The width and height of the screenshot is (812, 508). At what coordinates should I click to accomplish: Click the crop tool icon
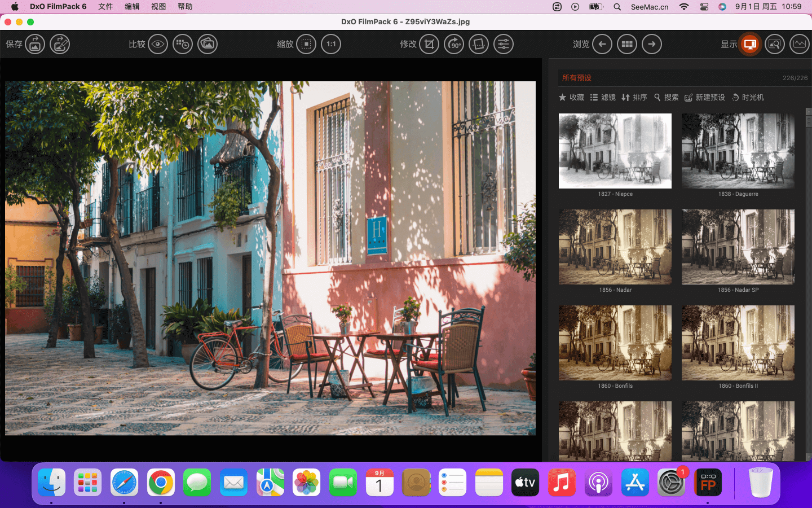click(x=429, y=44)
